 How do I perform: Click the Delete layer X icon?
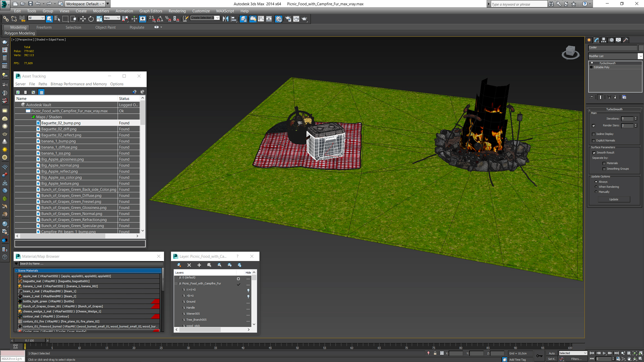coord(189,265)
